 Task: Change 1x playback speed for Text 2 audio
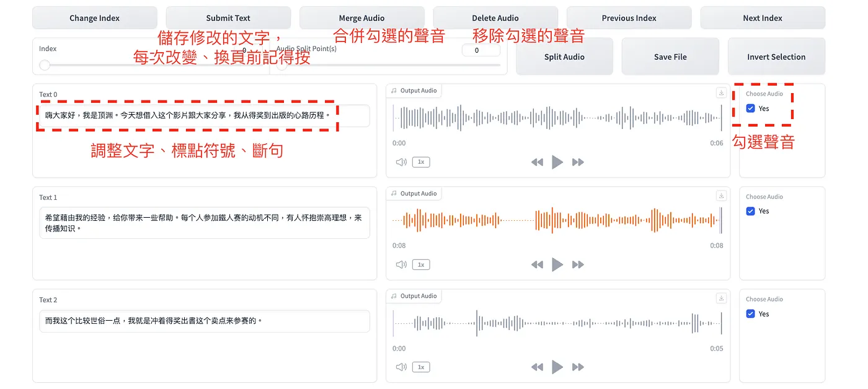pyautogui.click(x=421, y=367)
